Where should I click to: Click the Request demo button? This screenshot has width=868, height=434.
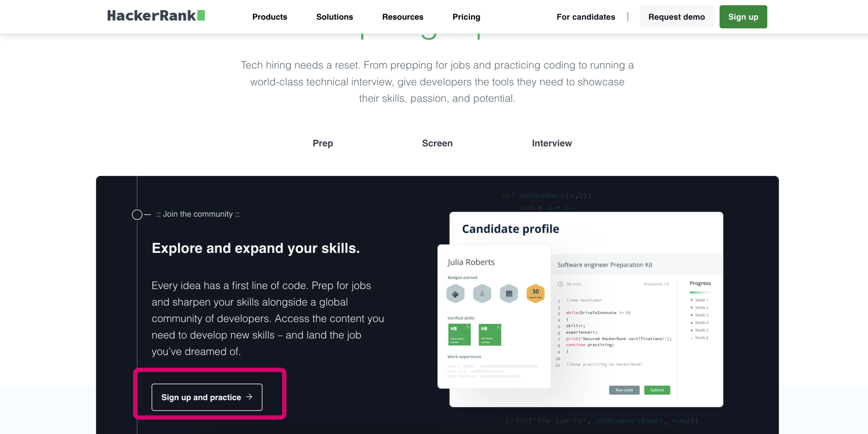coord(676,17)
